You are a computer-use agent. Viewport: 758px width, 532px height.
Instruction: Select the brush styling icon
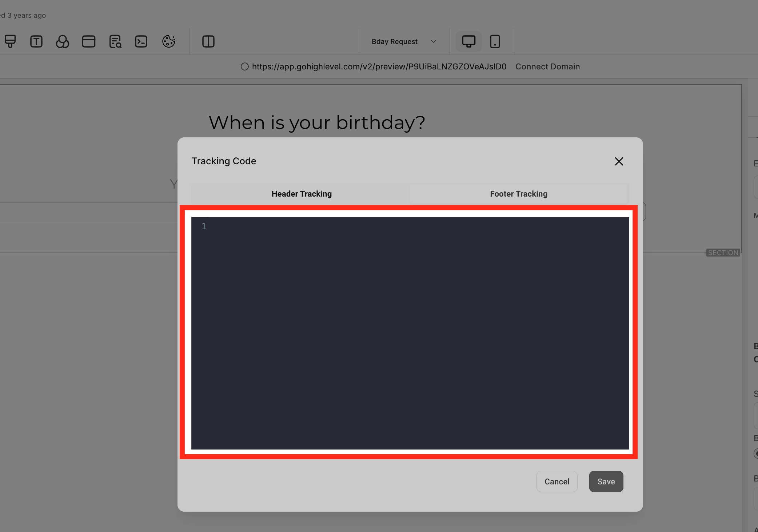coord(10,41)
